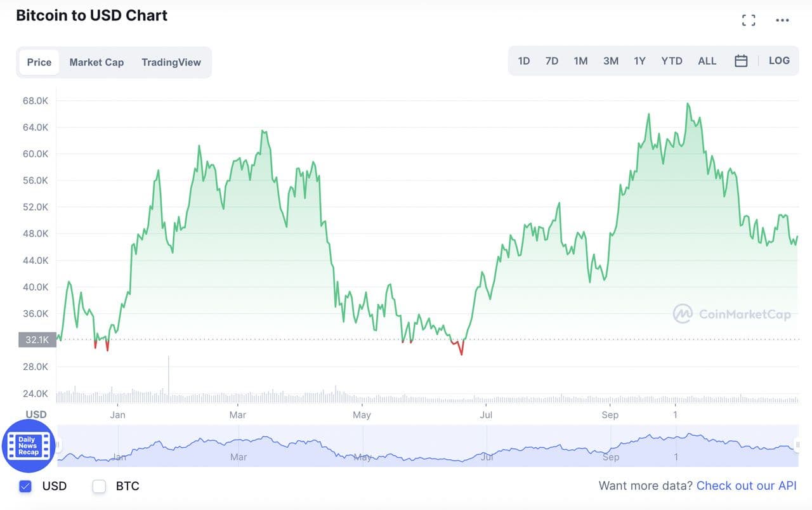This screenshot has width=812, height=510.
Task: Click the Daily News Recap badge
Action: coord(28,445)
